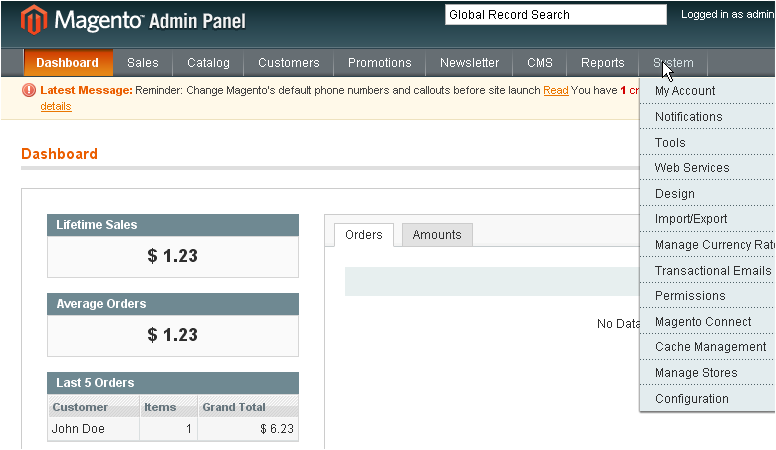Screen dimensions: 776x450
Task: Follow the Read link in latest message
Action: click(556, 91)
